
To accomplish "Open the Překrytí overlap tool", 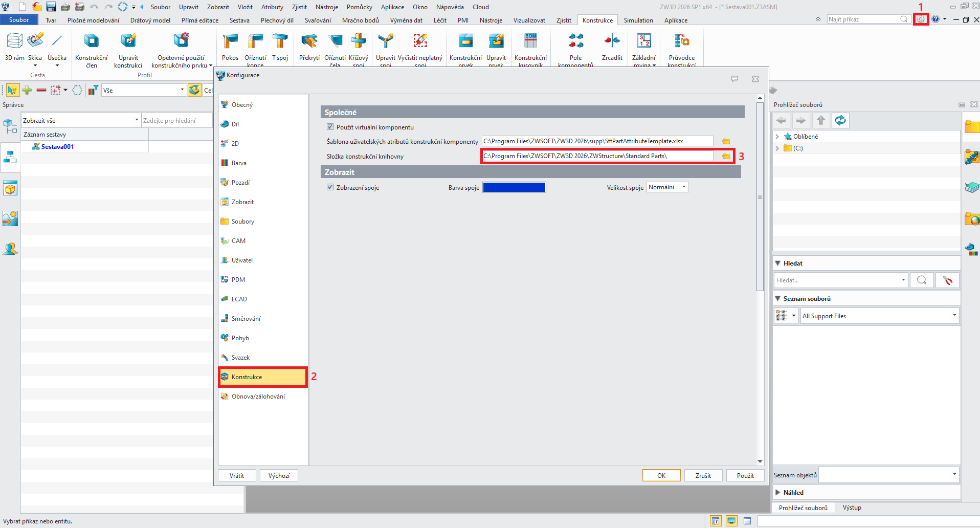I will [309, 47].
